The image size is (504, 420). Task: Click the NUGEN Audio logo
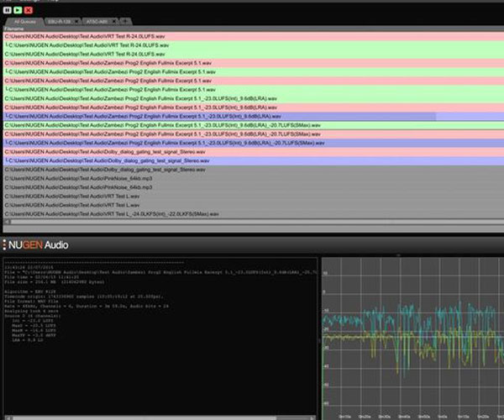click(39, 245)
